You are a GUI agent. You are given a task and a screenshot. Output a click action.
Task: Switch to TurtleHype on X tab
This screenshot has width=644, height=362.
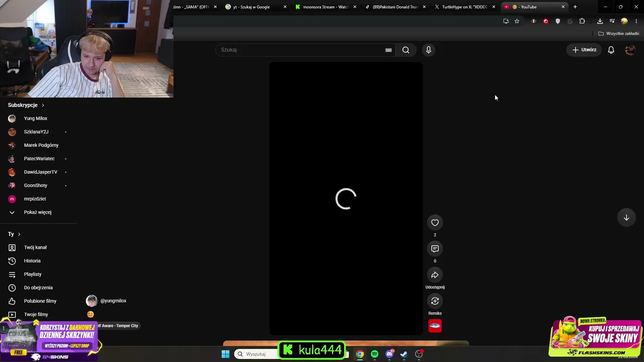click(465, 7)
